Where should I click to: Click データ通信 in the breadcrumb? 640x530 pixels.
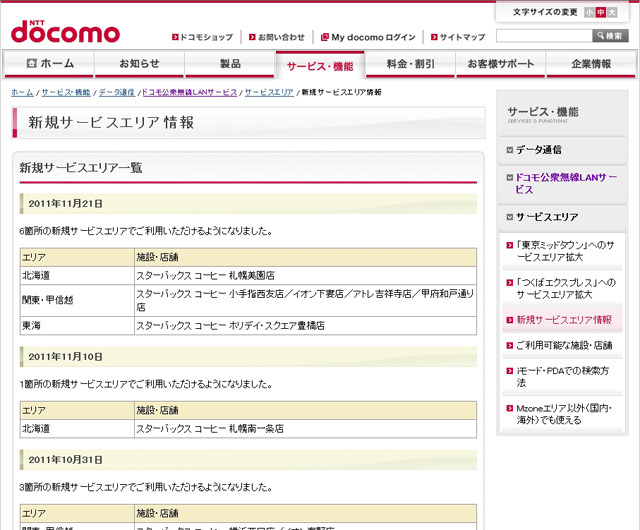(x=117, y=92)
